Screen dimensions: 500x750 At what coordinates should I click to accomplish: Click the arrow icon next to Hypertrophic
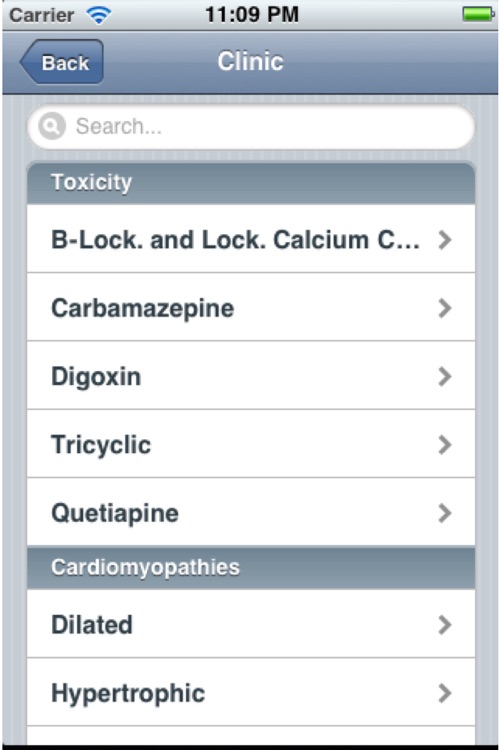[x=444, y=693]
